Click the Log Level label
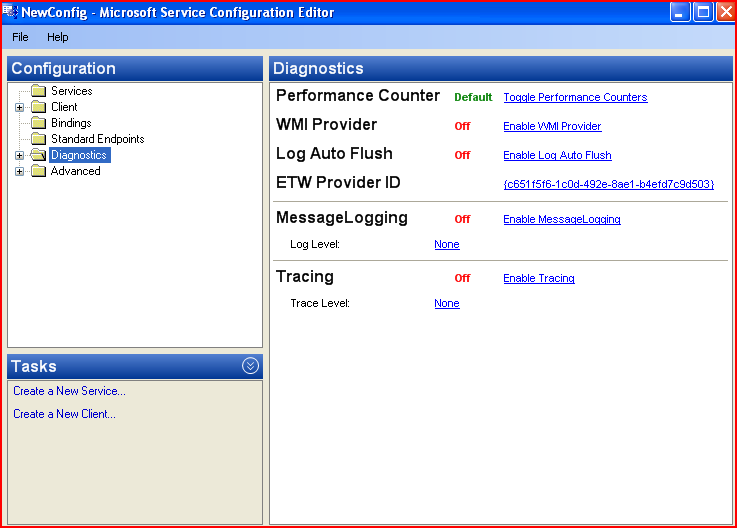This screenshot has height=528, width=737. pos(315,244)
